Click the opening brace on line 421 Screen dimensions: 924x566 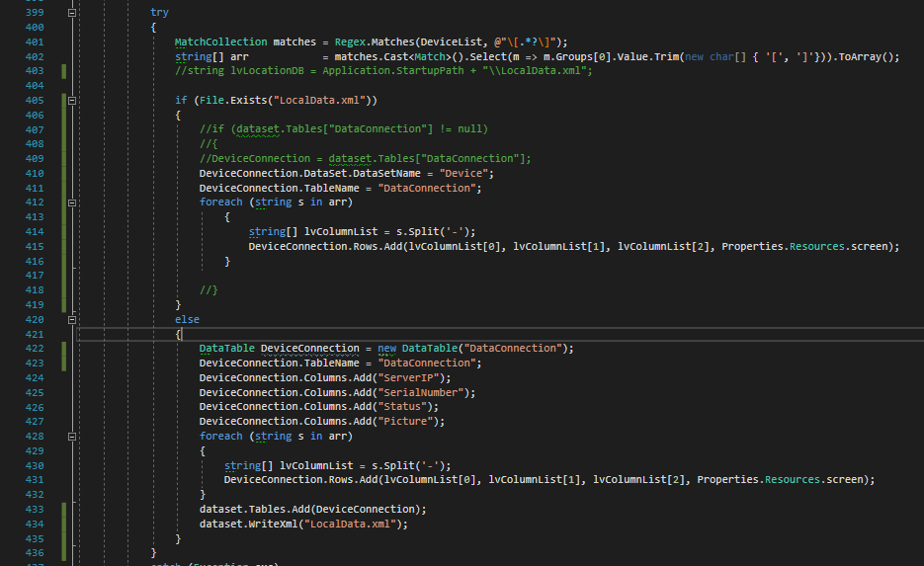tap(178, 334)
